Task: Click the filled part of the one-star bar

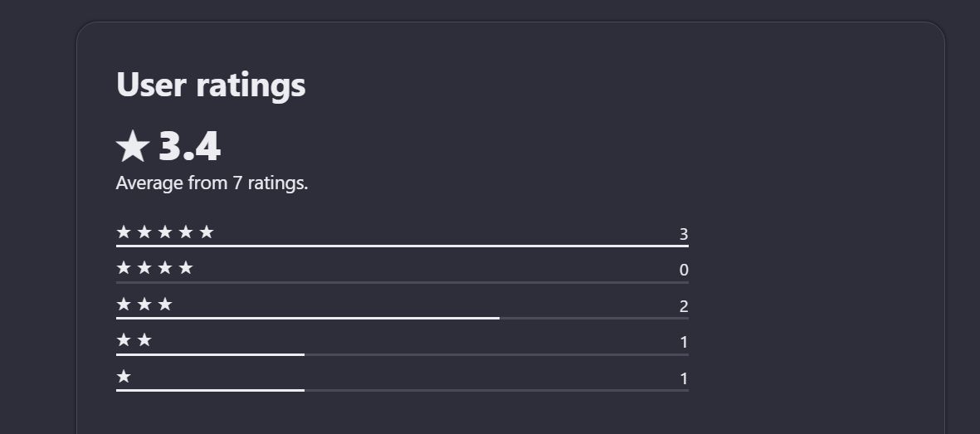Action: point(210,390)
